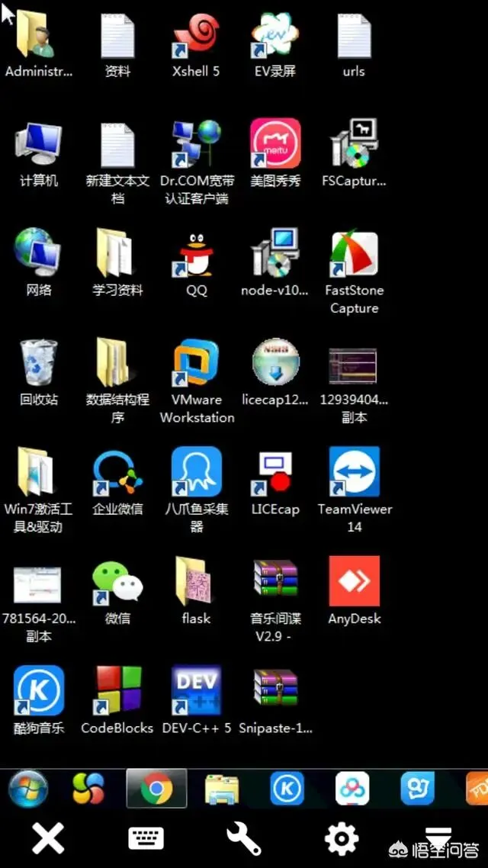Viewport: 488px width, 868px height.
Task: Open the 新建文本文档 file
Action: (x=117, y=145)
